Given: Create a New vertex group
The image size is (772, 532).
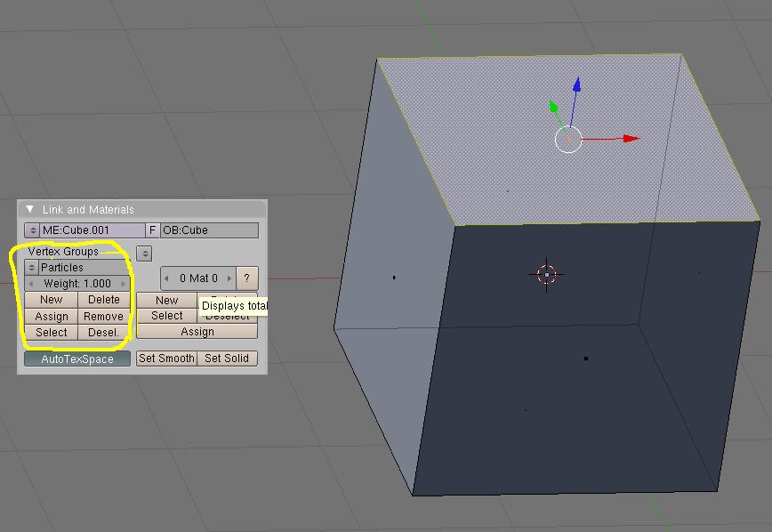Looking at the screenshot, I should click(x=52, y=300).
